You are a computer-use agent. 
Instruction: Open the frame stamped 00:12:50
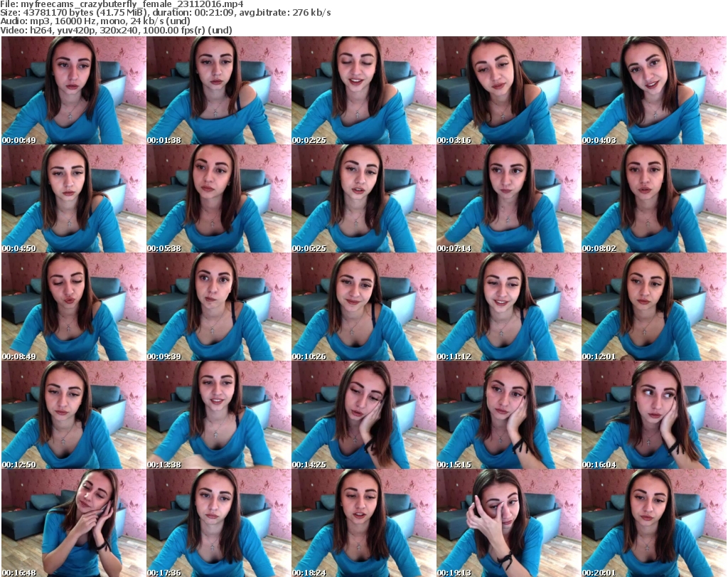[x=73, y=415]
